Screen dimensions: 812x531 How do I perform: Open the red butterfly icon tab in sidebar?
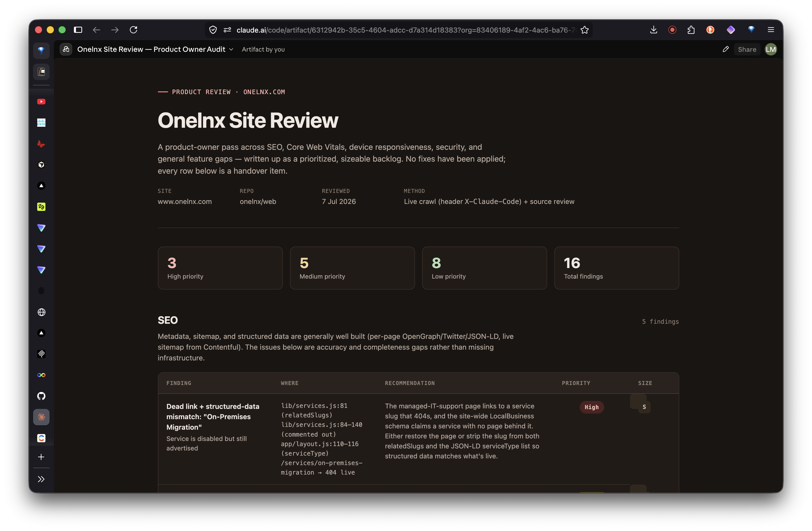pos(41,144)
